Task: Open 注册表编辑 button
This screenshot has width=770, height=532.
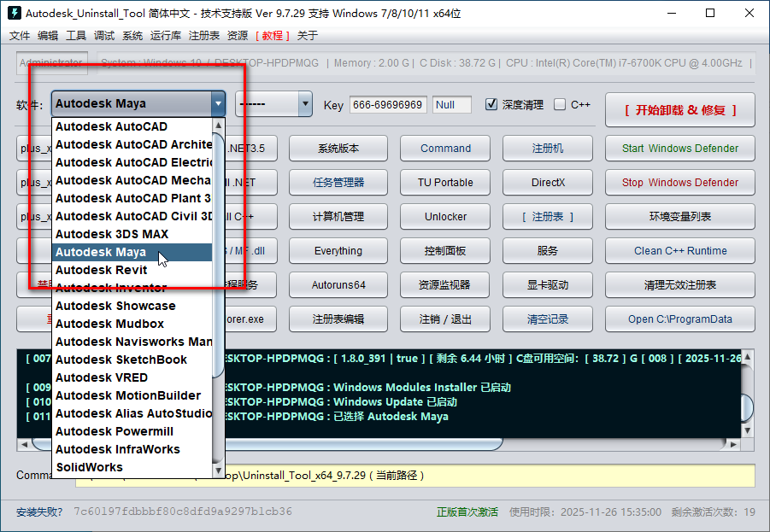Action: [x=338, y=319]
